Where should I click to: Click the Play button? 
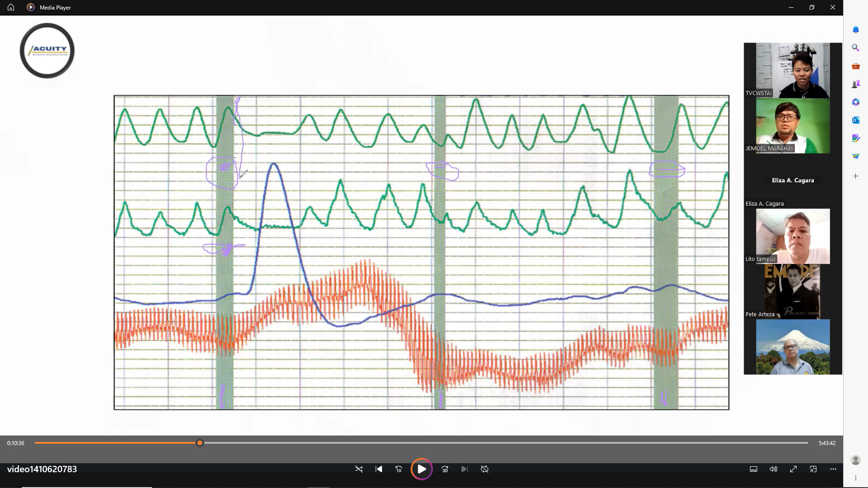(421, 469)
